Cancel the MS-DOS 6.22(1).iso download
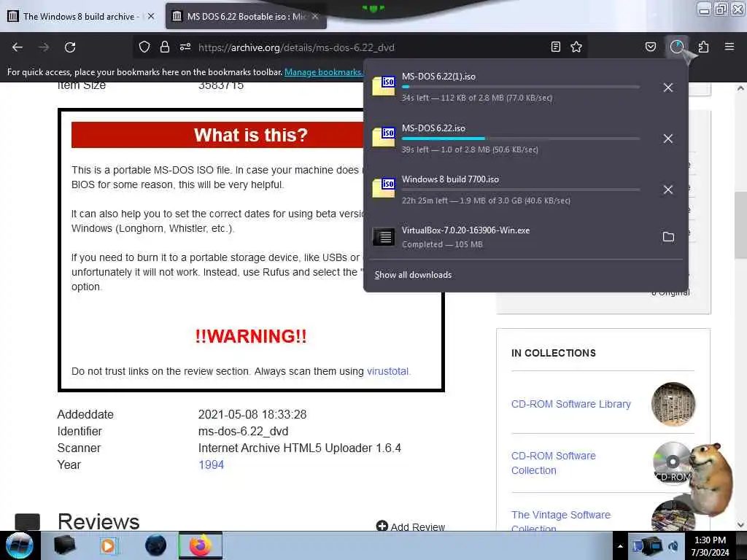 (668, 87)
